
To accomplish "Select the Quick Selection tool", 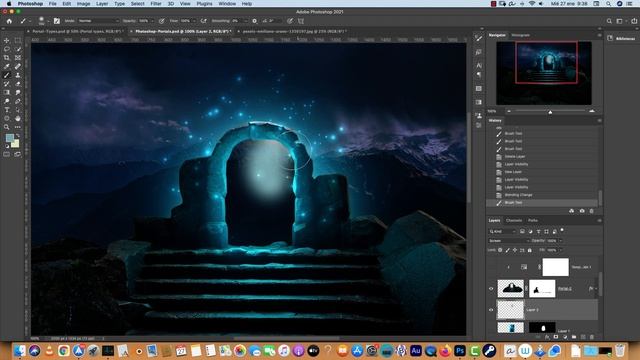I will 18,49.
